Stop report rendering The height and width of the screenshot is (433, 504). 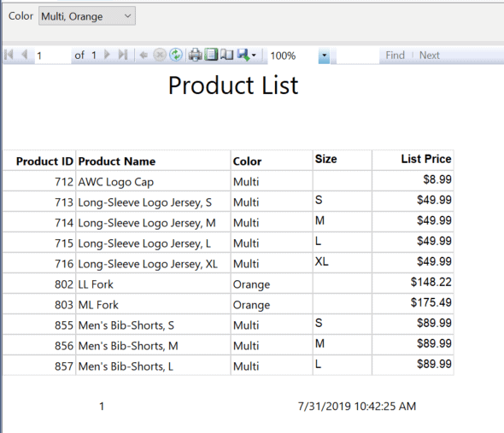tap(160, 55)
